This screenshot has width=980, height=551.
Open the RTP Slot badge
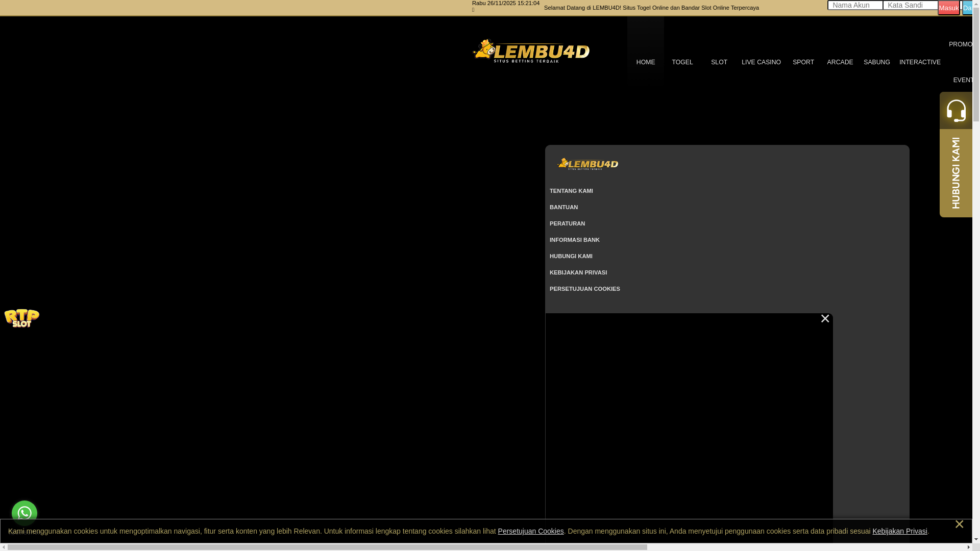pyautogui.click(x=22, y=318)
